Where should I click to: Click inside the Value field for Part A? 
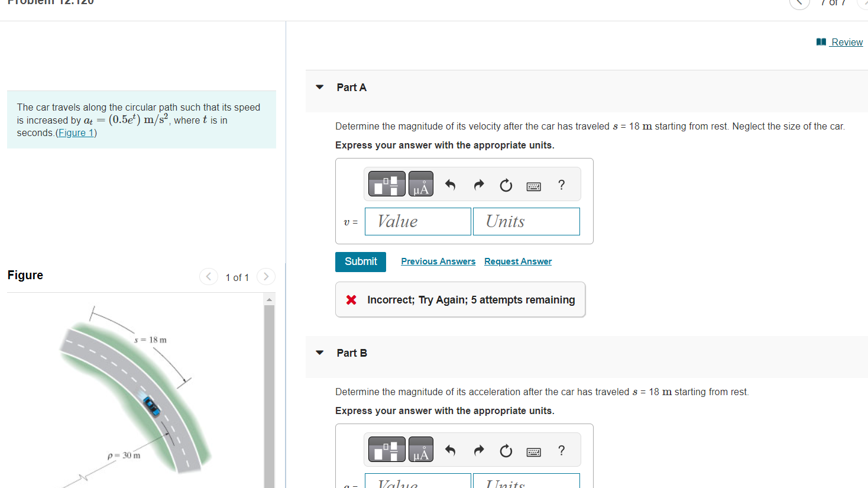coord(417,221)
